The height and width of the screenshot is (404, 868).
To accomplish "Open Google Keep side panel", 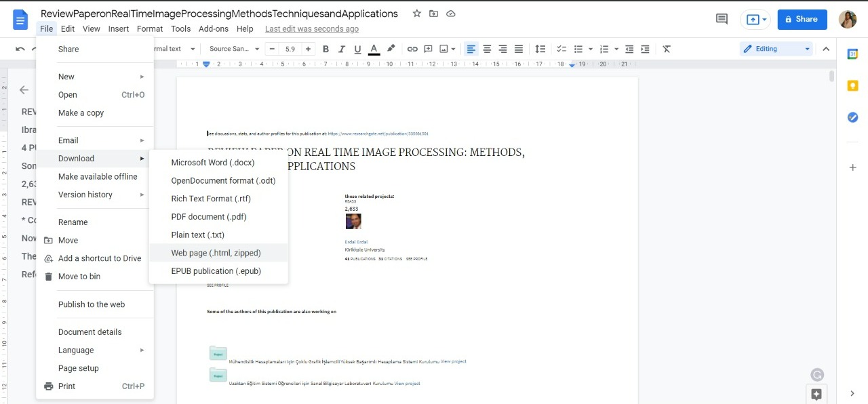I will pyautogui.click(x=853, y=85).
